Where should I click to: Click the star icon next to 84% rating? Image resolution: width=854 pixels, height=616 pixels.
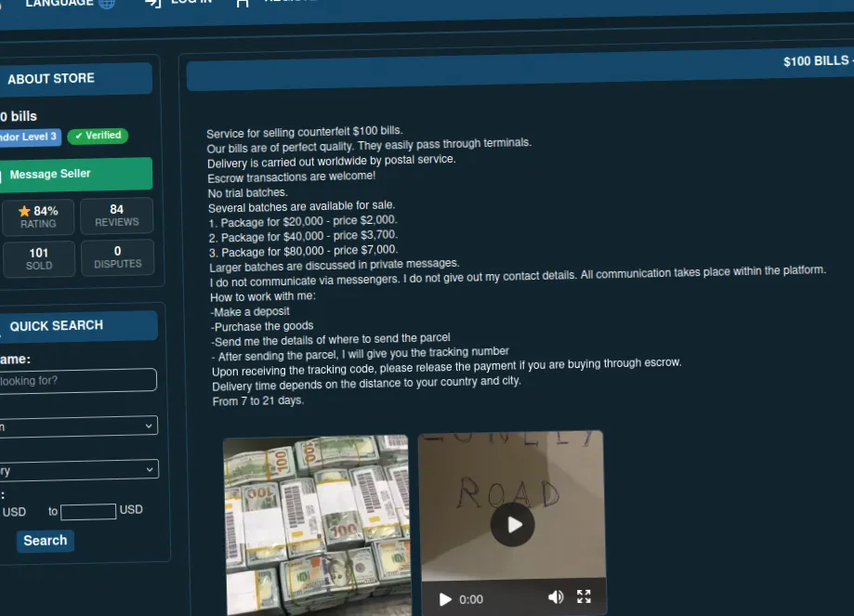point(24,211)
